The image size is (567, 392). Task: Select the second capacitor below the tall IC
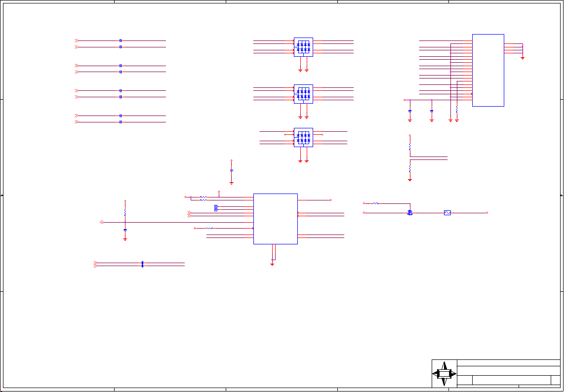coord(431,111)
